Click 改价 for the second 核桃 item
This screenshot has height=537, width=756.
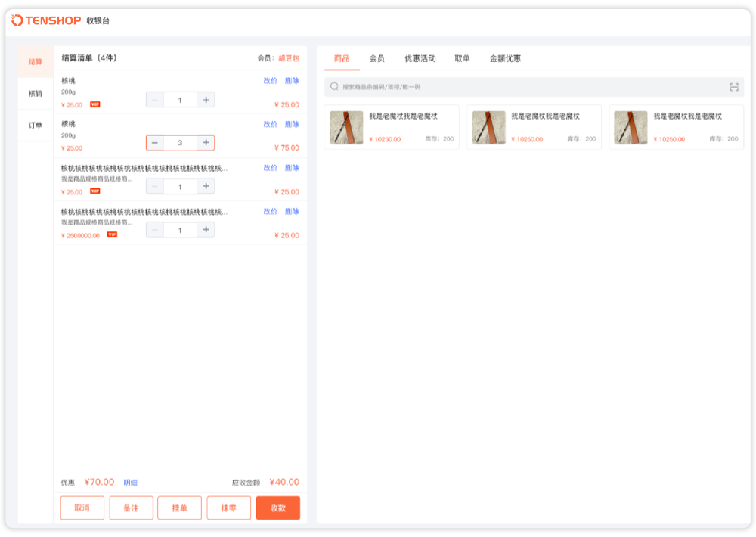point(270,124)
